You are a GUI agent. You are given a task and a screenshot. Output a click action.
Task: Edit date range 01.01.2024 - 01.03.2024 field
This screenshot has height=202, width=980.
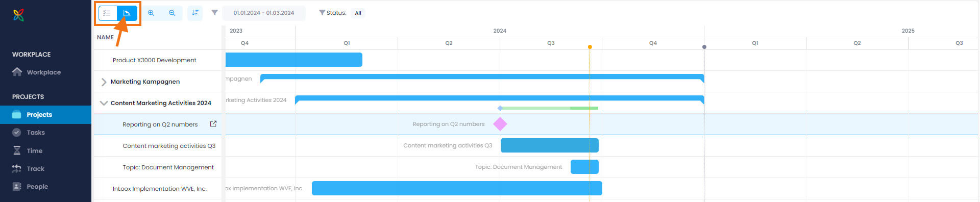(264, 13)
